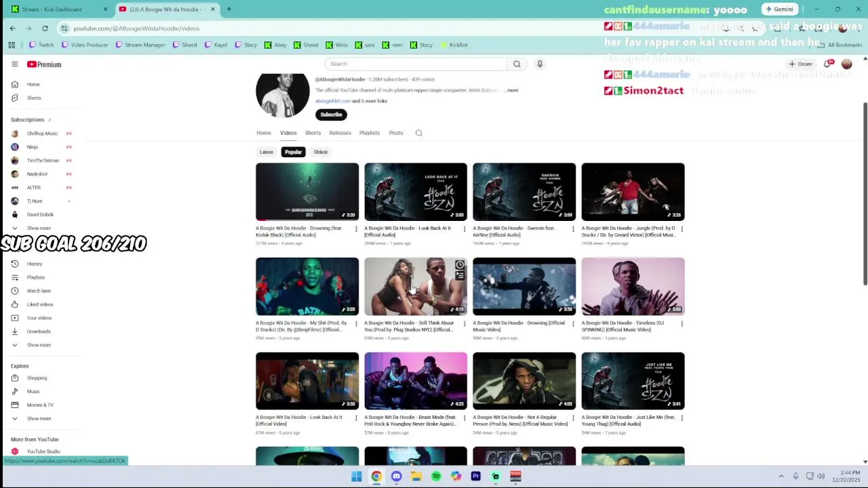868x488 pixels.
Task: Add Still Think About You to queue
Action: [x=460, y=275]
